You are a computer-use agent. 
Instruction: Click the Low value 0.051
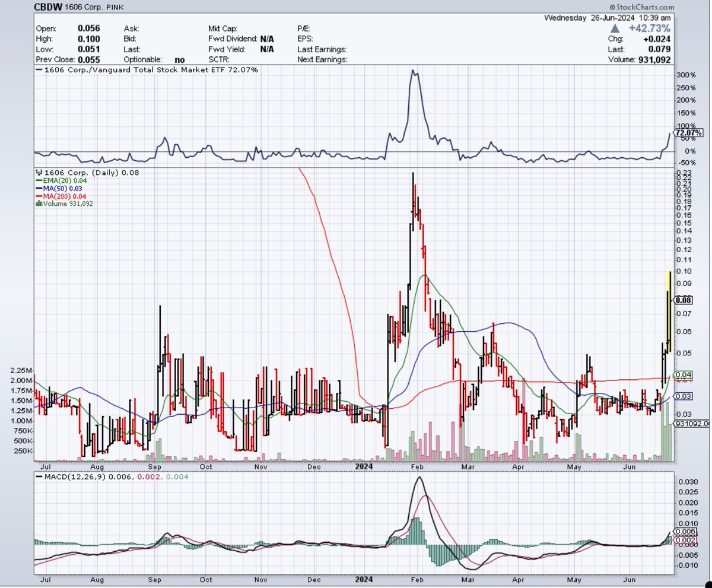pyautogui.click(x=88, y=50)
